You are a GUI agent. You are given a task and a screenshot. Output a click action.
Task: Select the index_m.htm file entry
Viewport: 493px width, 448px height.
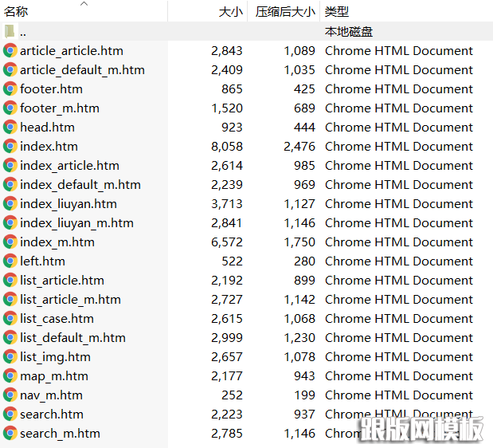pyautogui.click(x=57, y=242)
